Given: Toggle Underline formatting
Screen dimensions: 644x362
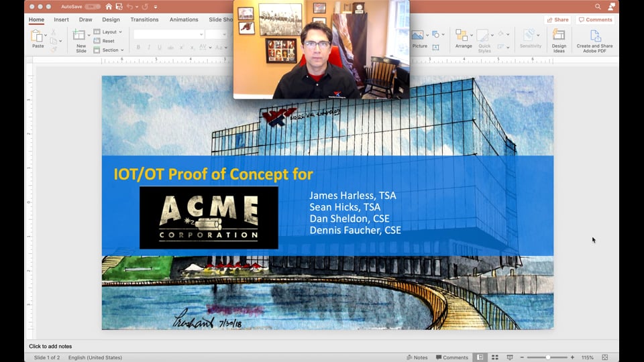Looking at the screenshot, I should point(160,48).
